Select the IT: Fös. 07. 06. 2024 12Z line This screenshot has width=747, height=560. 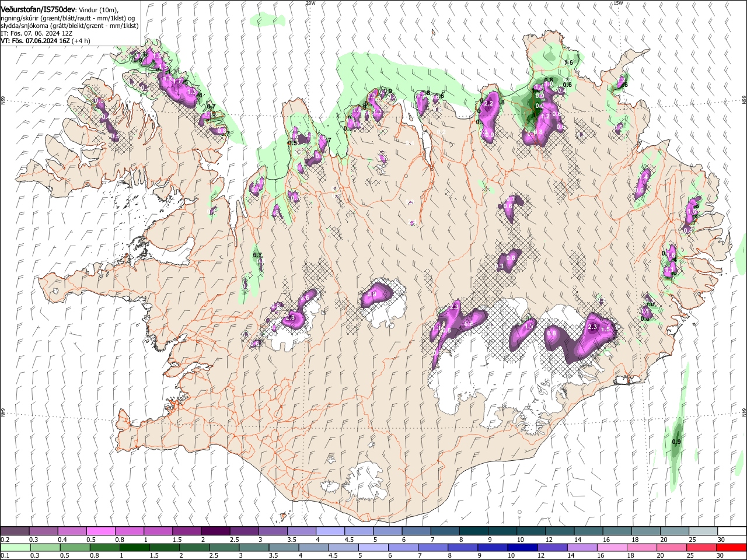36,33
